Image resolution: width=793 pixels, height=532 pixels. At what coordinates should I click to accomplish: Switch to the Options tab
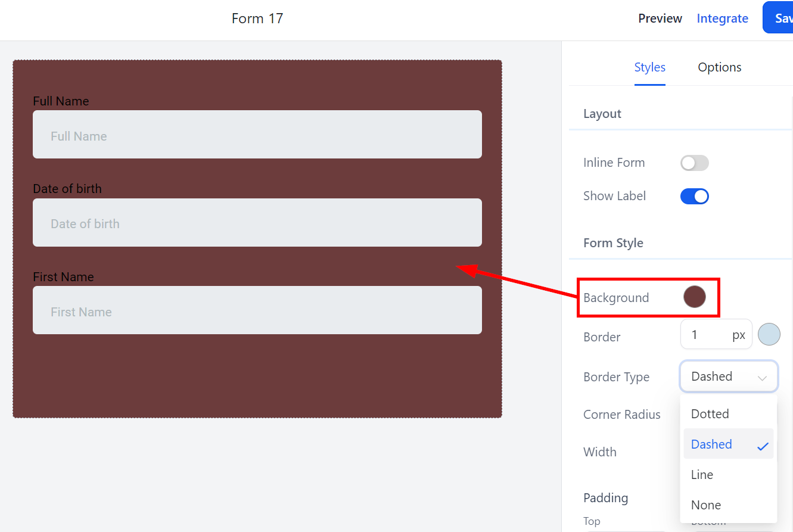719,67
